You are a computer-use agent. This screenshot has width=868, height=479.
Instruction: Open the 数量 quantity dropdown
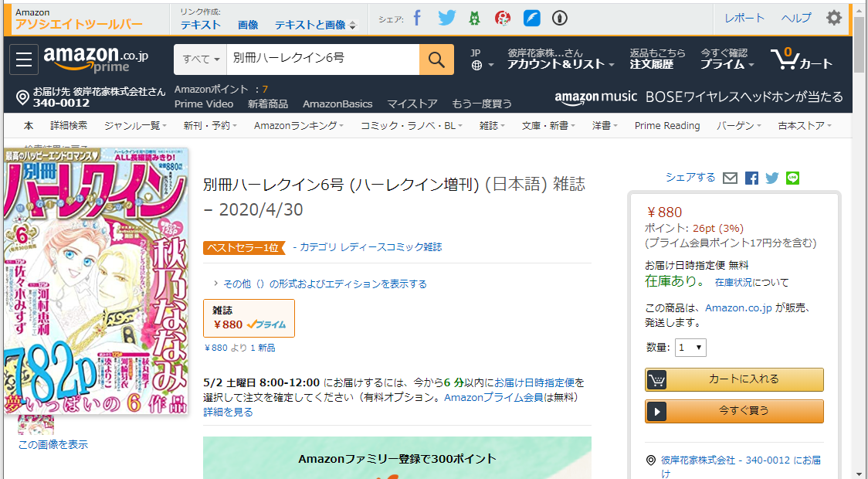click(690, 348)
